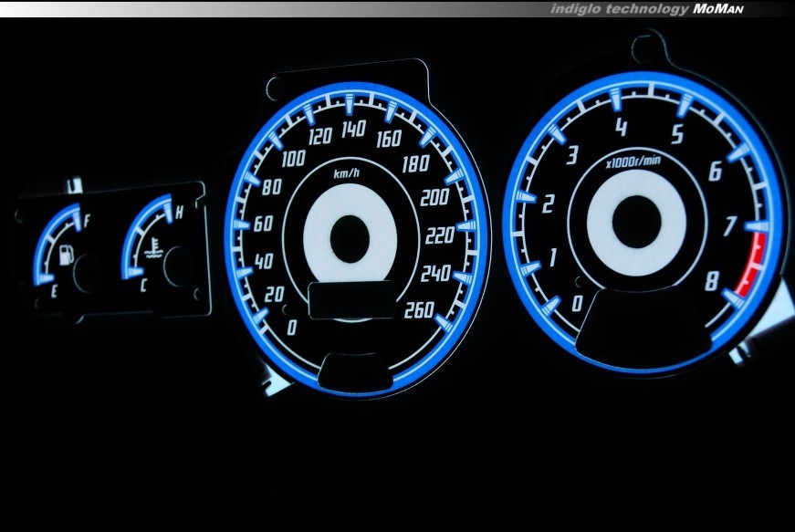This screenshot has height=532, width=795.
Task: Click the E mark on fuel gauge
Action: 56,292
